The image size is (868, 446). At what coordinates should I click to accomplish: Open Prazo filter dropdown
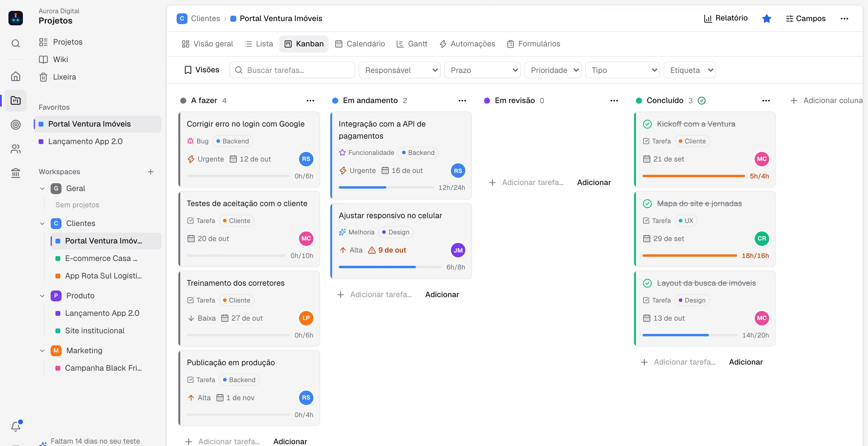click(482, 70)
